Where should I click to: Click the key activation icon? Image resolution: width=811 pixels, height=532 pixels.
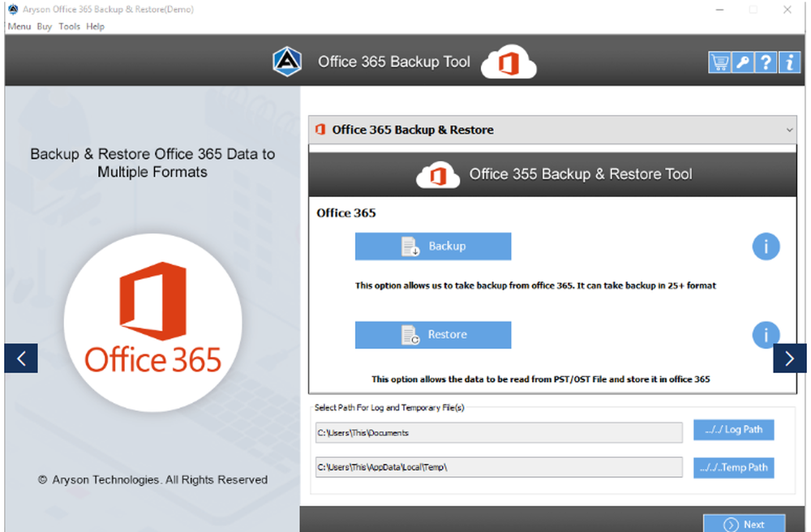click(x=743, y=62)
